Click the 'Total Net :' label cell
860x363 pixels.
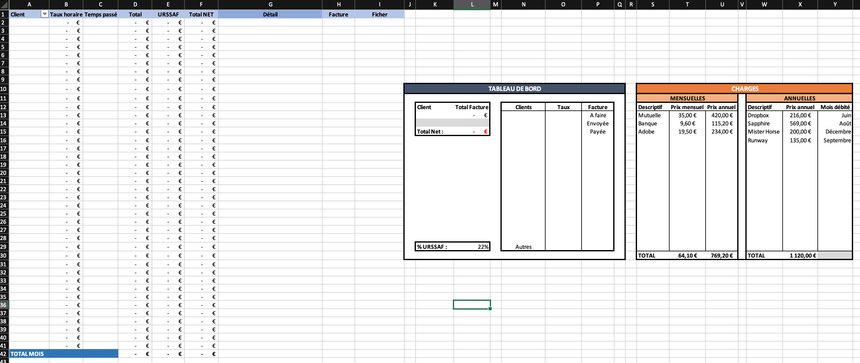(434, 132)
